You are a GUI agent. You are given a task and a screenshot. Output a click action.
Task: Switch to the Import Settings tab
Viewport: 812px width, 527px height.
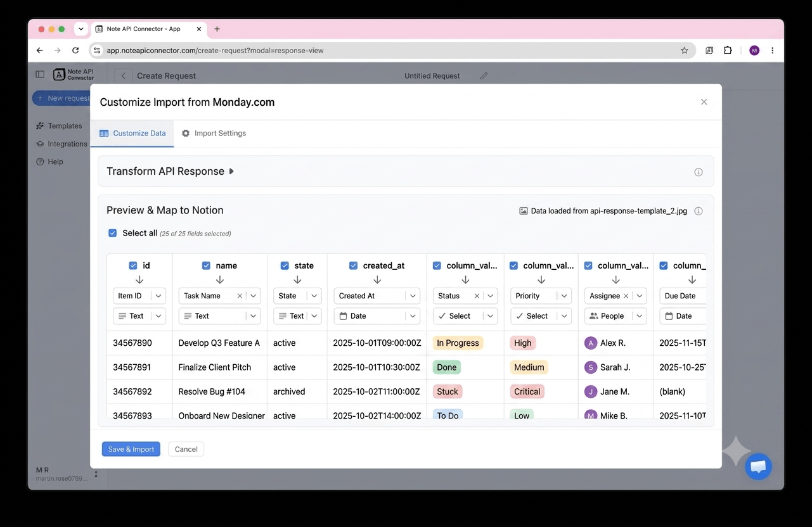(x=214, y=134)
